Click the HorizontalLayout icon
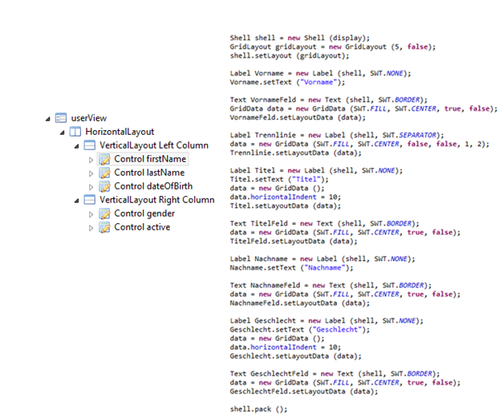 click(75, 132)
